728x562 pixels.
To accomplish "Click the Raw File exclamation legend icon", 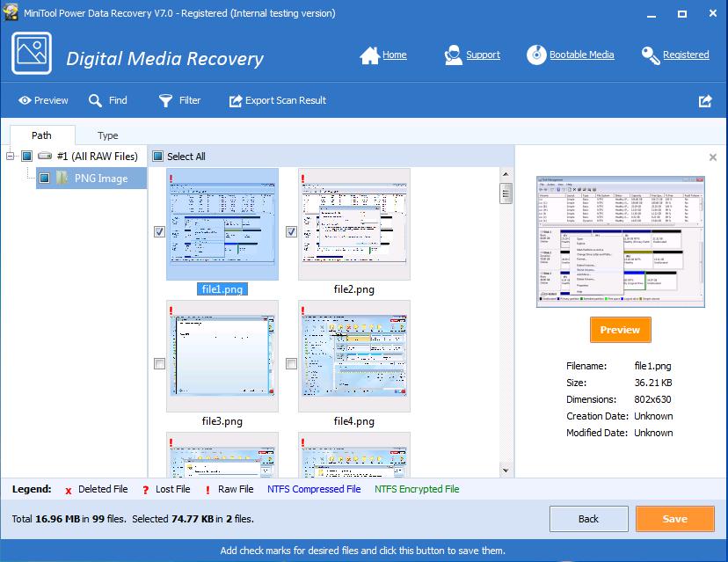I will click(207, 490).
